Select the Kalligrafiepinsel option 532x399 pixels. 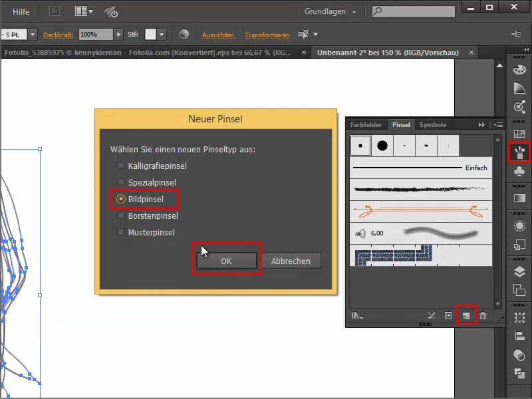coord(121,166)
